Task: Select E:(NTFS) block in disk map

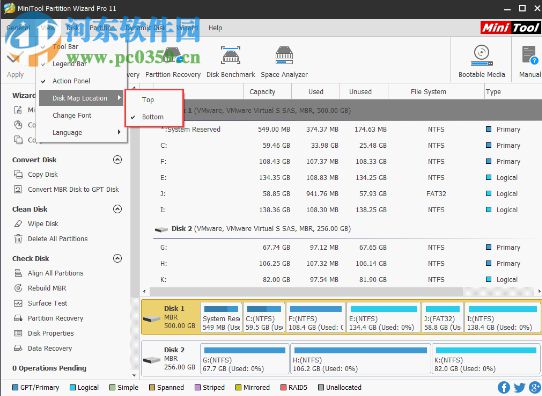Action: click(384, 318)
